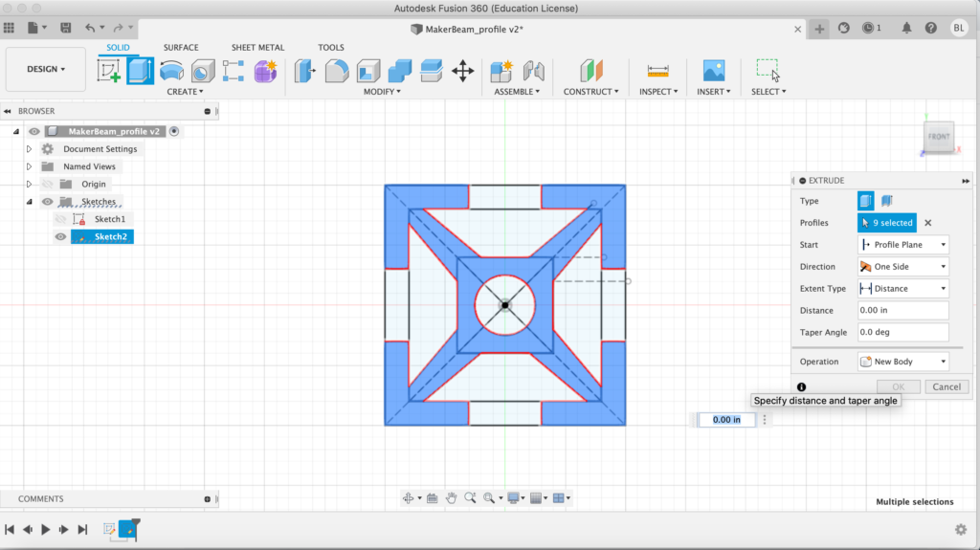This screenshot has width=980, height=550.
Task: Click the Create Sketch tool icon
Action: coord(110,71)
